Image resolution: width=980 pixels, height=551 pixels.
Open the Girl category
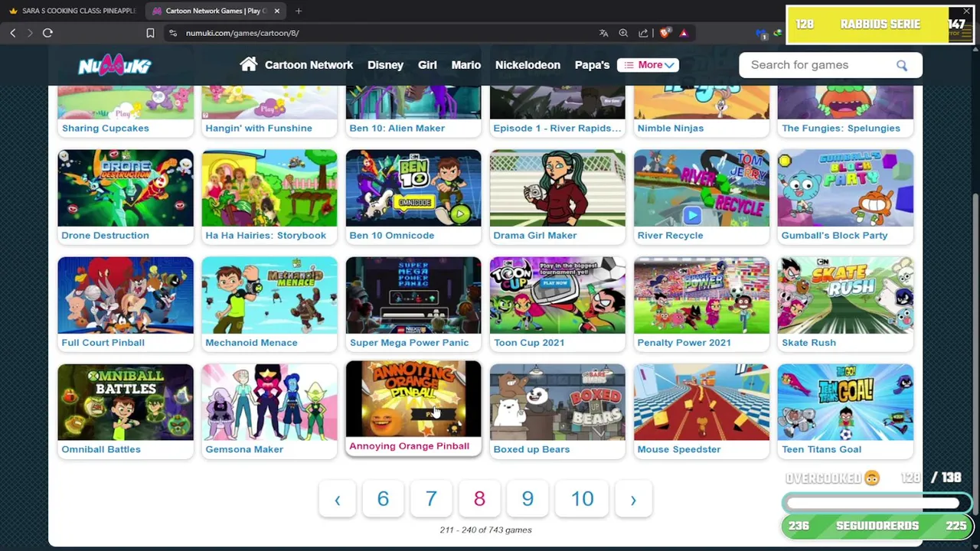(427, 65)
